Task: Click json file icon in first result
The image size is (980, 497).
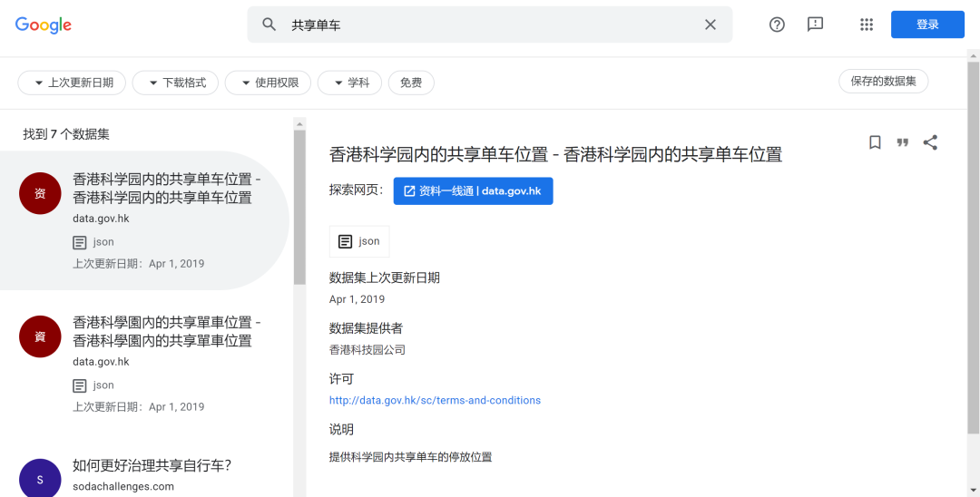Action: pos(79,242)
